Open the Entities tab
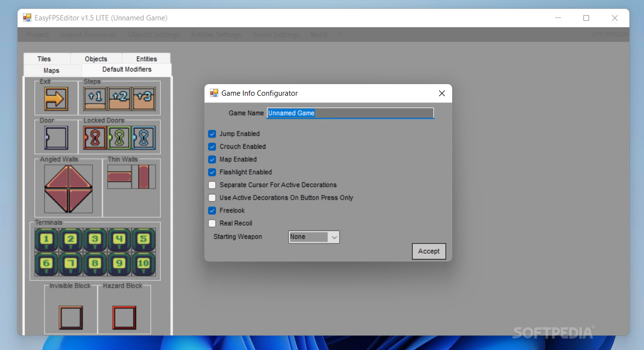This screenshot has height=350, width=644. tap(147, 59)
